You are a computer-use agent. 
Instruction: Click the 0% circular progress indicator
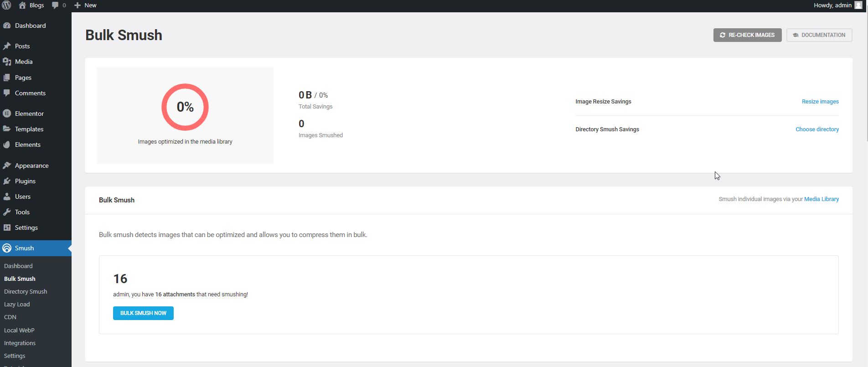click(185, 107)
